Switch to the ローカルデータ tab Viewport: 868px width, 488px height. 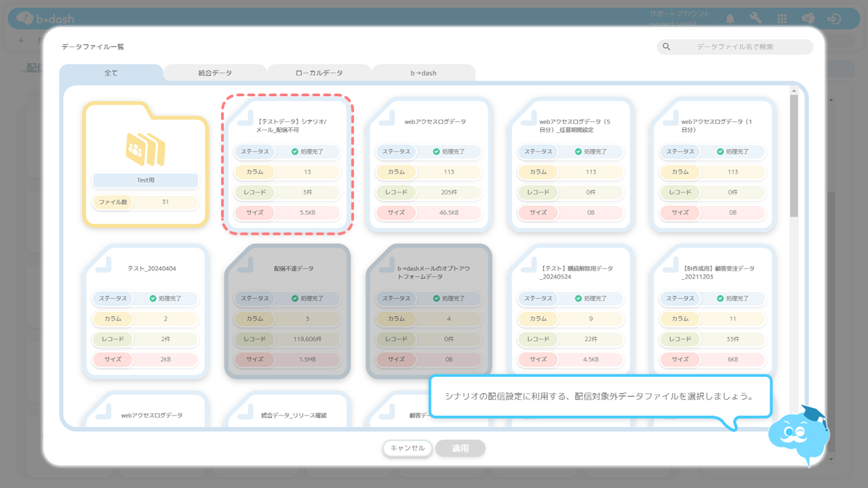coord(319,73)
